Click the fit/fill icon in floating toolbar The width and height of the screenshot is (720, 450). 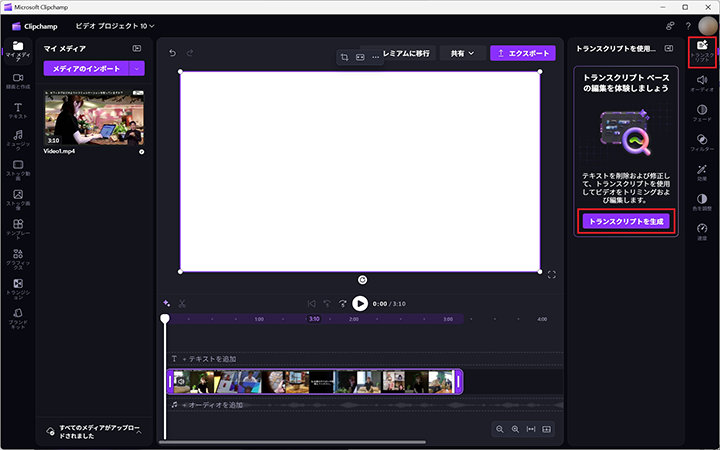(360, 57)
